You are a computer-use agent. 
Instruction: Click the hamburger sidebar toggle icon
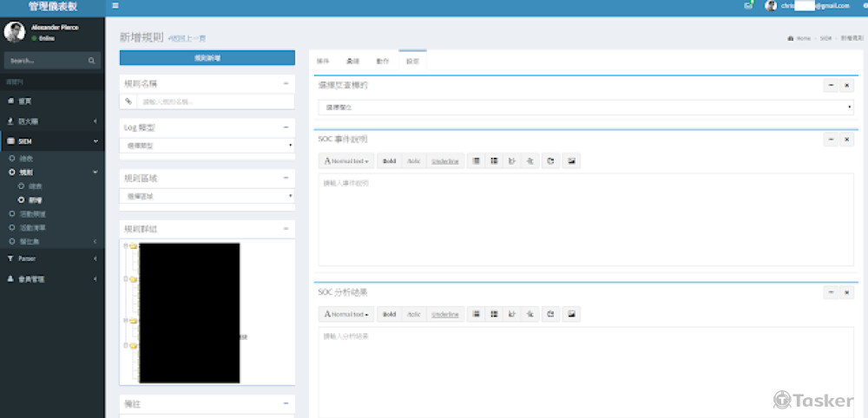(x=115, y=6)
